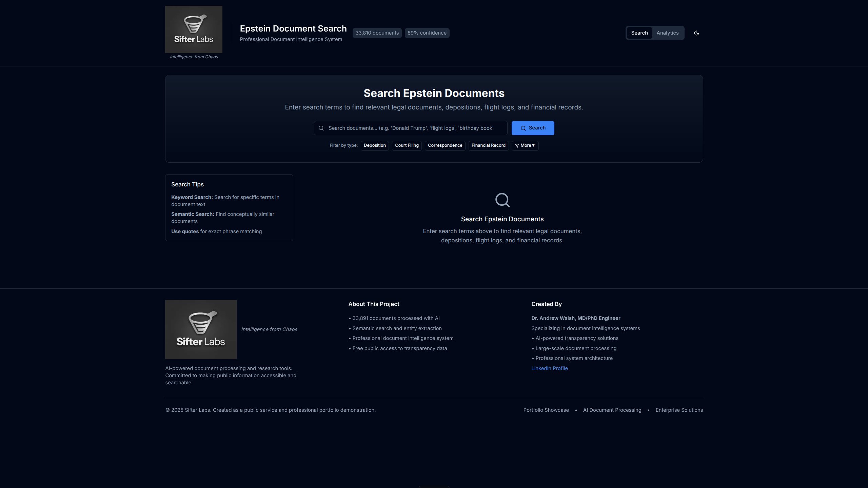Expand the More filters dropdown
The width and height of the screenshot is (868, 488).
click(525, 145)
